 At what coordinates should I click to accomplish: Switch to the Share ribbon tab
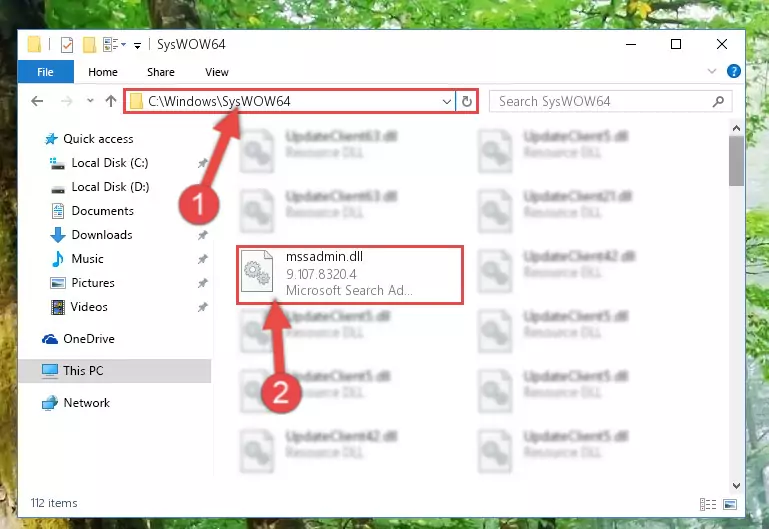point(161,72)
